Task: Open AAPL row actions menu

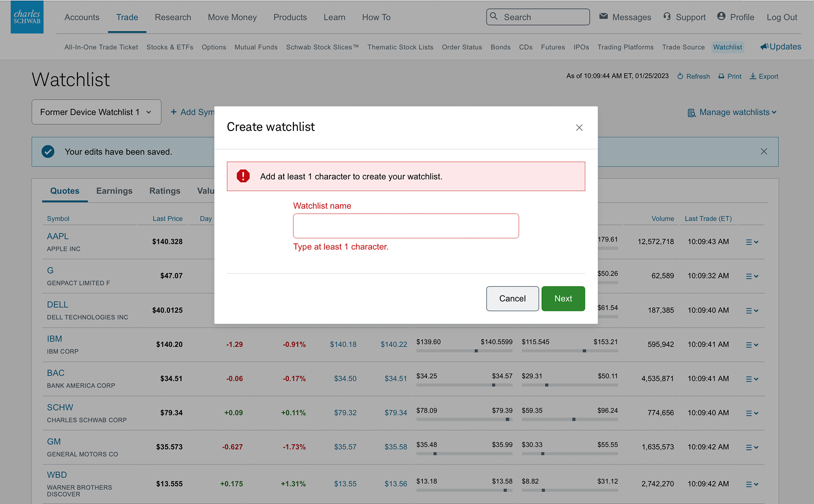Action: tap(752, 242)
